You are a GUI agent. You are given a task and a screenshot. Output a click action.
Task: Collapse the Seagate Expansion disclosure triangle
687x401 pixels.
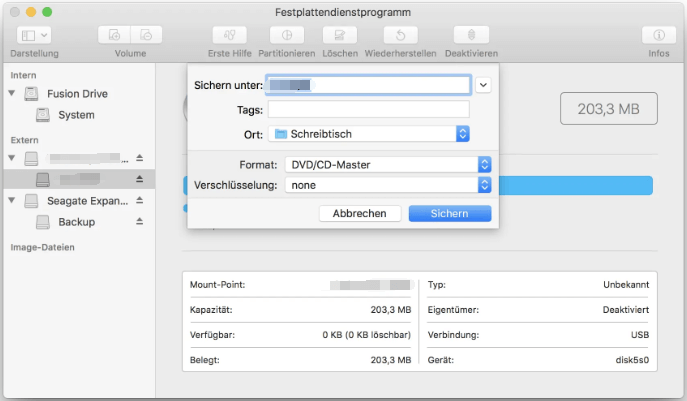[12, 200]
